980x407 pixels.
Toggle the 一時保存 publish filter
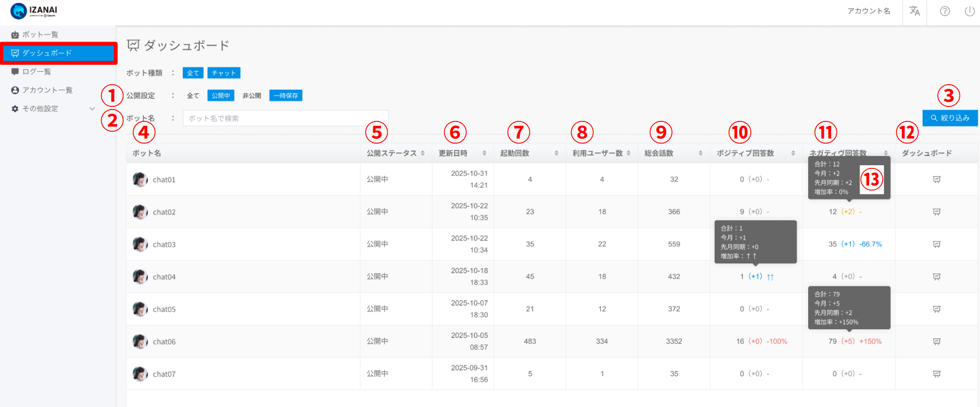(x=286, y=96)
